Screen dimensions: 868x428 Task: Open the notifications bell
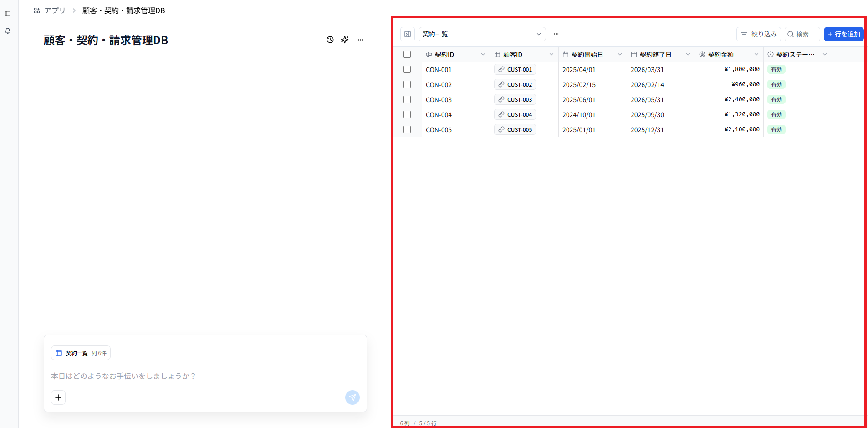click(8, 31)
